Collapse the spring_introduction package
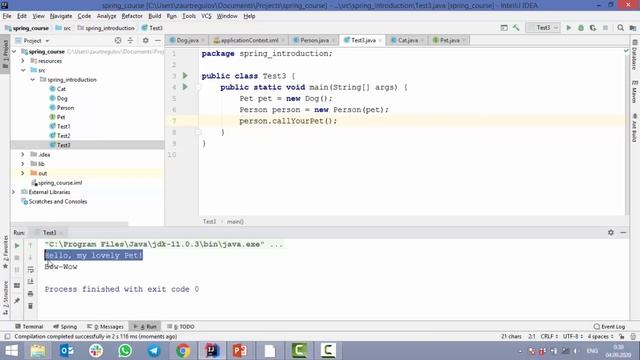640x360 pixels. coord(32,80)
